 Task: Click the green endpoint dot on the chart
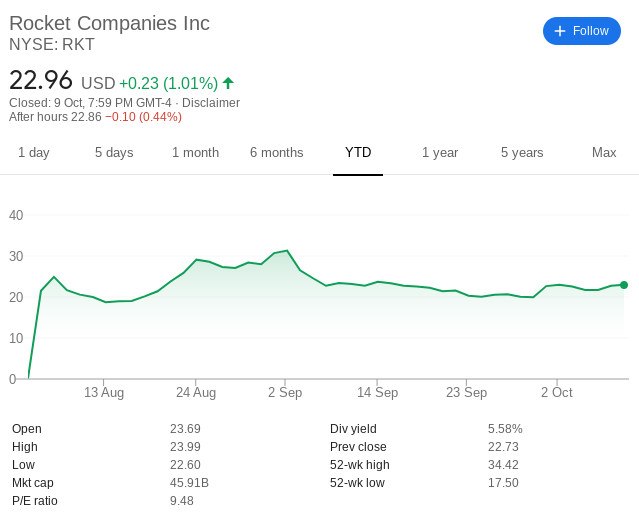[624, 285]
